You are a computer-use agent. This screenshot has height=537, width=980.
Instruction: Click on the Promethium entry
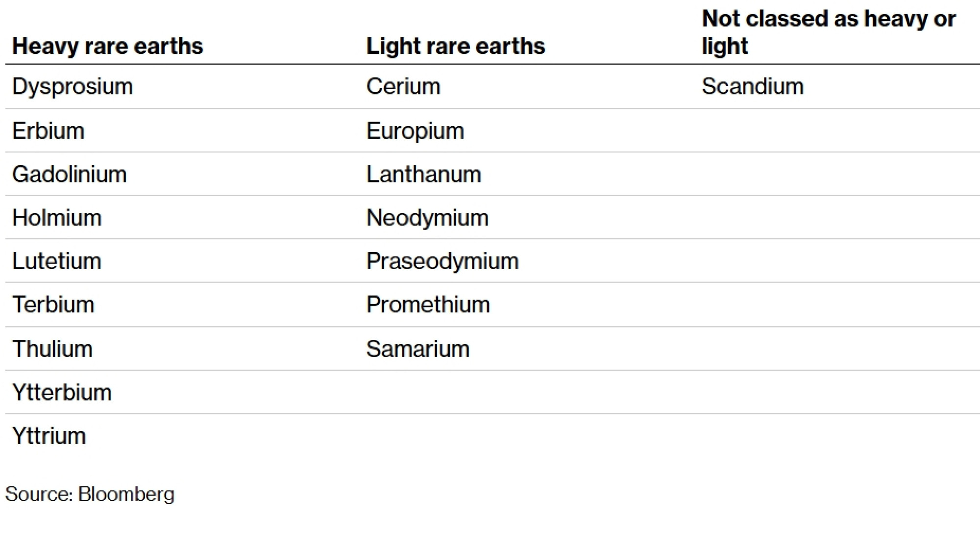pyautogui.click(x=428, y=305)
